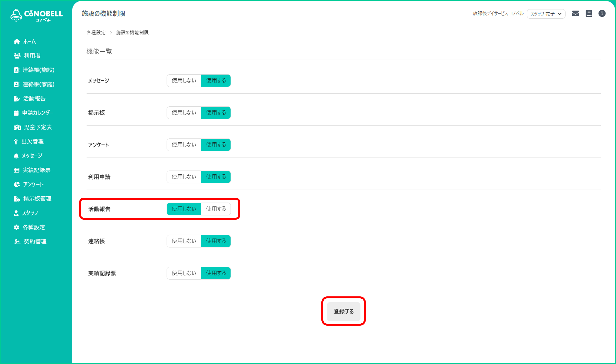Set メッセージ to 使用しない
This screenshot has width=616, height=364.
tap(184, 81)
